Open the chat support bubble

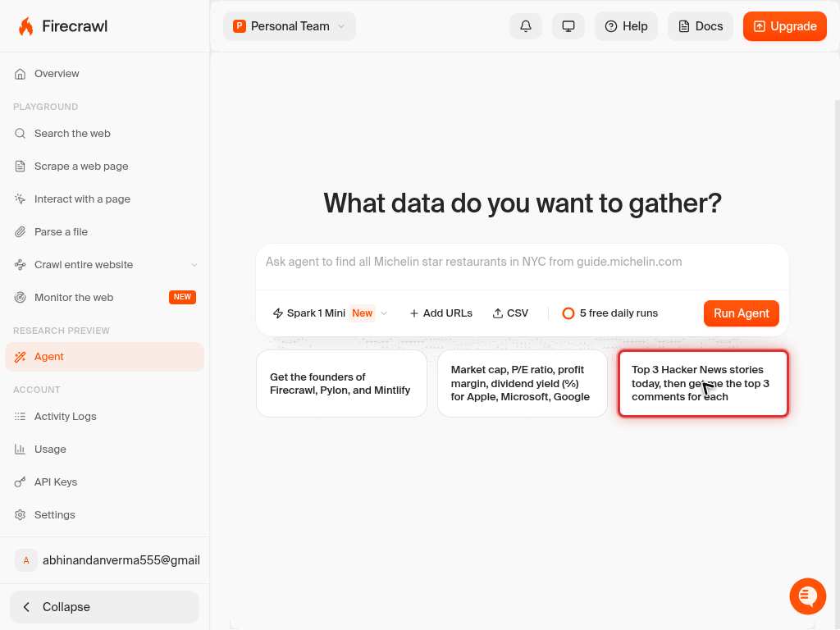(807, 596)
